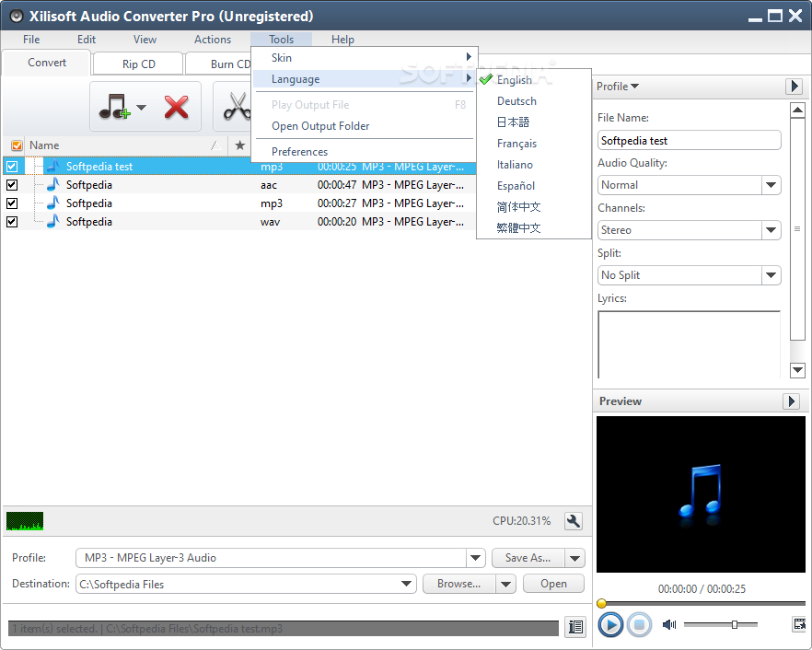812x650 pixels.
Task: Open the Audio Quality dropdown
Action: point(771,185)
